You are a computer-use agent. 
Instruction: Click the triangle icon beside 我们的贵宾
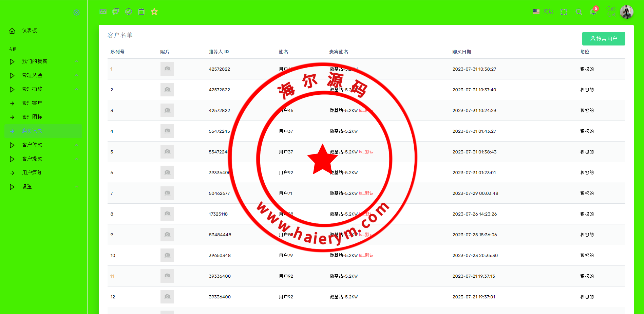(12, 62)
